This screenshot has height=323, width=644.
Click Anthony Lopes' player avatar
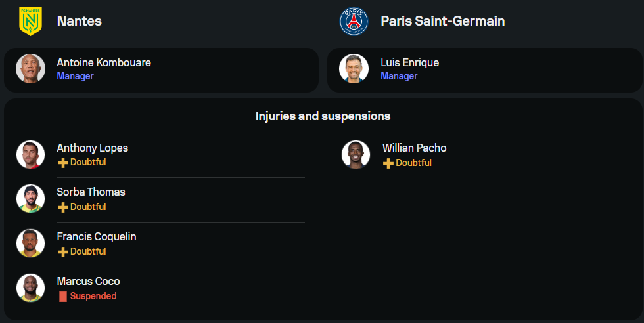click(30, 155)
